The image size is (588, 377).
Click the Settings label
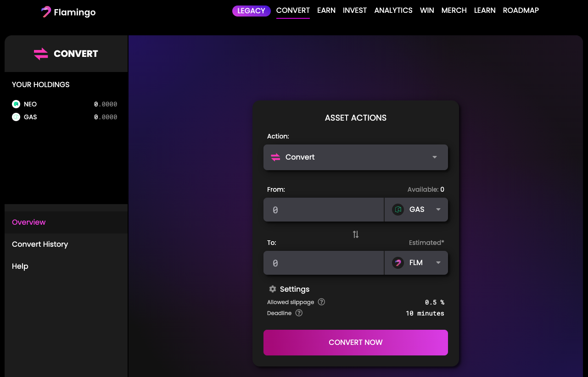pyautogui.click(x=295, y=289)
